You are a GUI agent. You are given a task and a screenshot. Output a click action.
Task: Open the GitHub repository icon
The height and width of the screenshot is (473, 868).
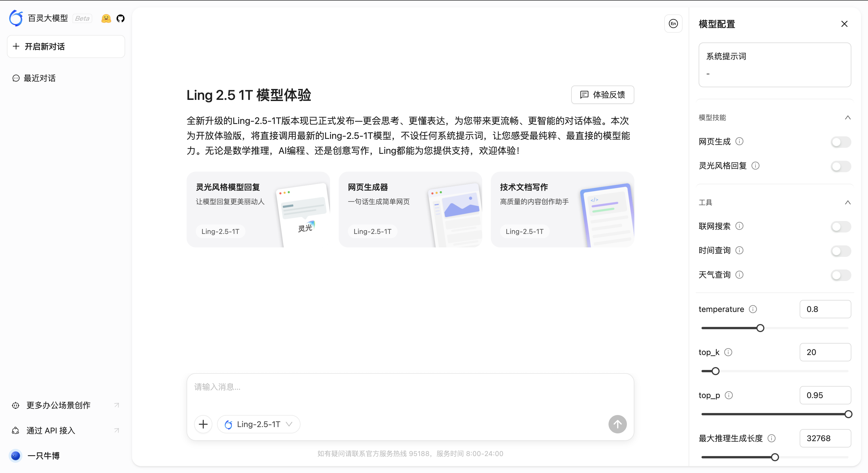[x=120, y=19]
